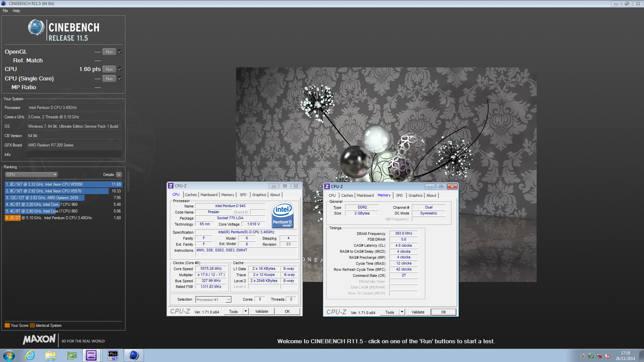Open the Processor #1 Selection dropdown
Image resolution: width=644 pixels, height=362 pixels.
[213, 300]
